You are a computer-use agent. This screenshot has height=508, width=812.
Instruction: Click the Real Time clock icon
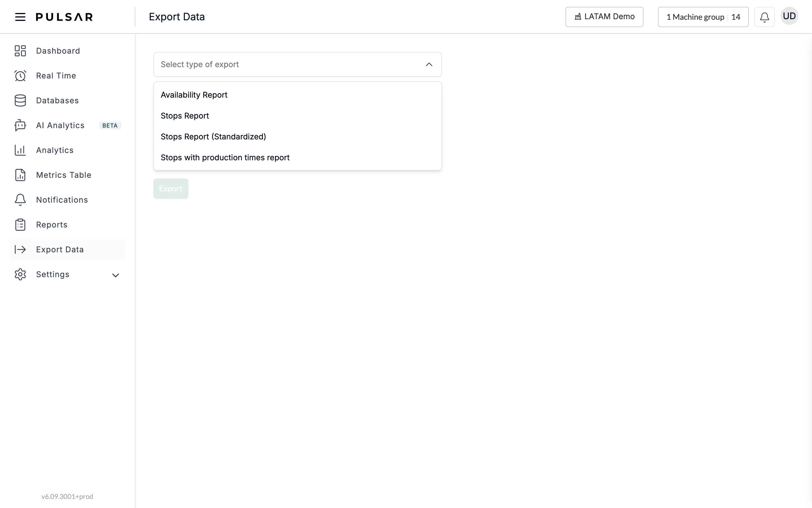(x=20, y=76)
